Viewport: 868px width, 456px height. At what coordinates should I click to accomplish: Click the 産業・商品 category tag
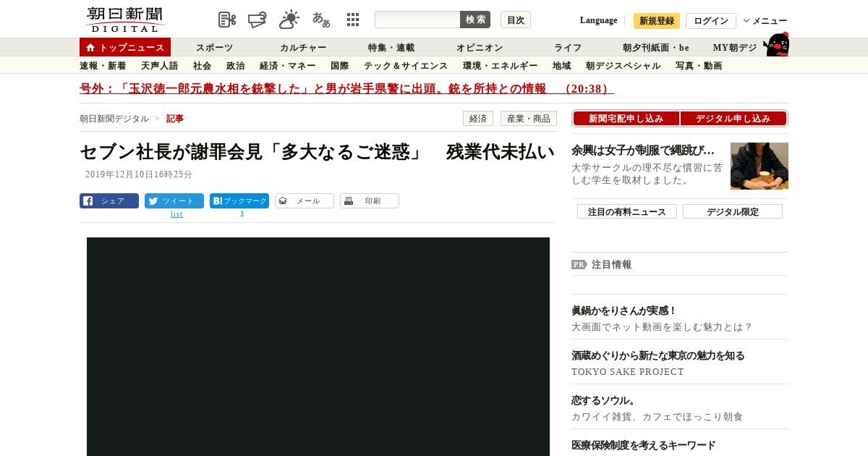[x=529, y=119]
